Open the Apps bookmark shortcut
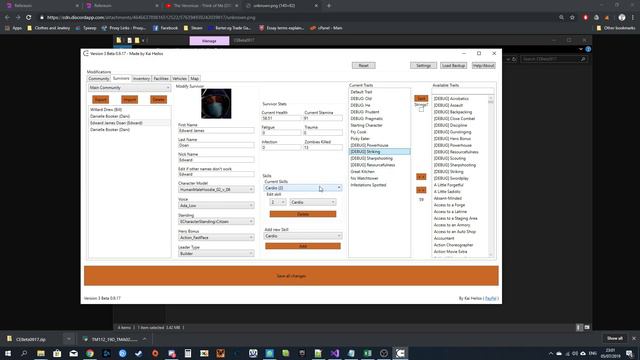Viewport: 640px width, 360px height. point(13,28)
